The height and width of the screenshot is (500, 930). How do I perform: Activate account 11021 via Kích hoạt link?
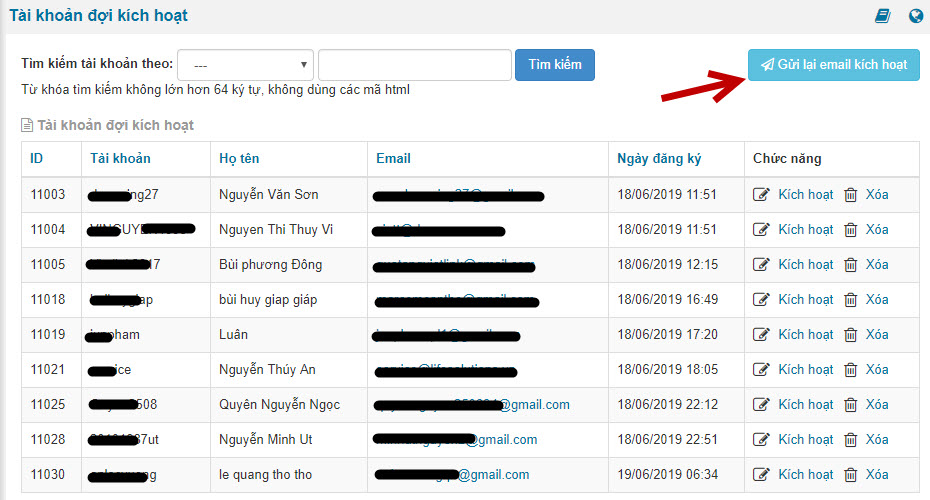pos(805,370)
